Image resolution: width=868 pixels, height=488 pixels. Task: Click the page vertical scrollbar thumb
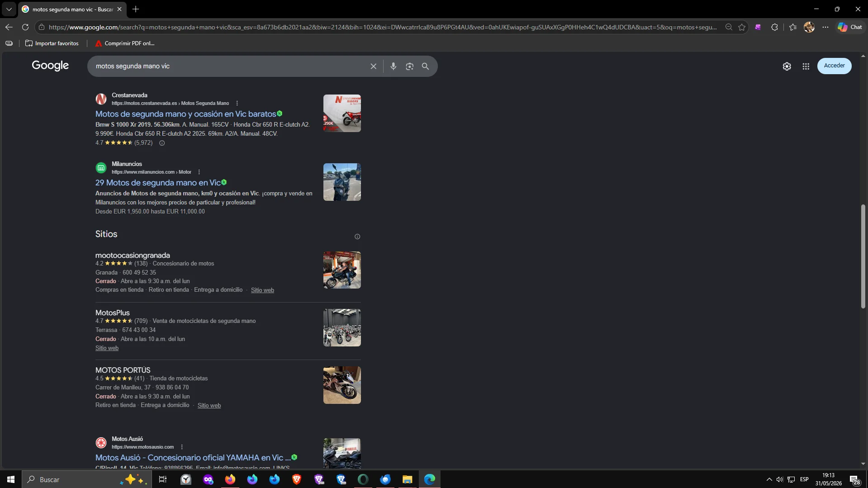click(863, 256)
